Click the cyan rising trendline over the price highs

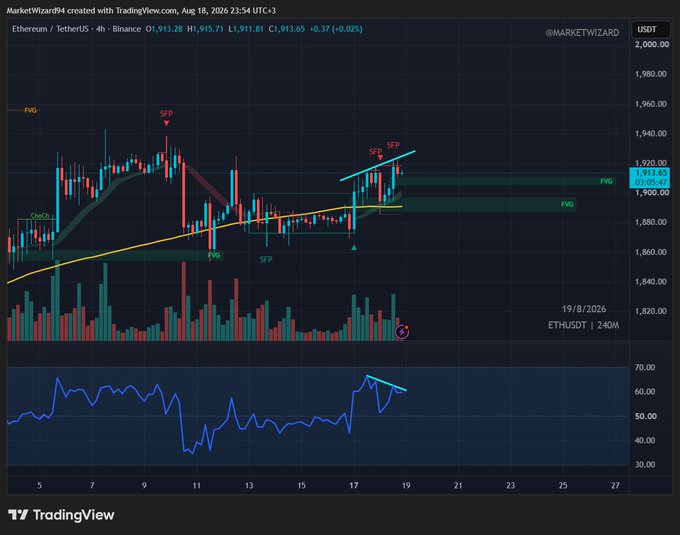378,166
